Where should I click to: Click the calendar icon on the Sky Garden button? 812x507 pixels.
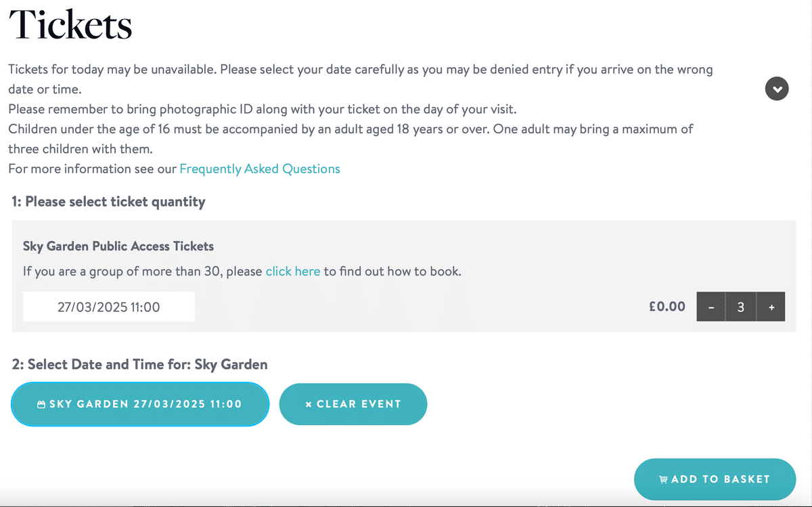click(x=41, y=404)
